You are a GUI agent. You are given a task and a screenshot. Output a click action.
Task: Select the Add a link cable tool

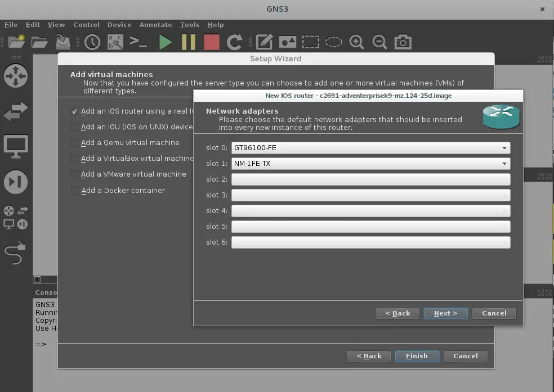[x=16, y=253]
